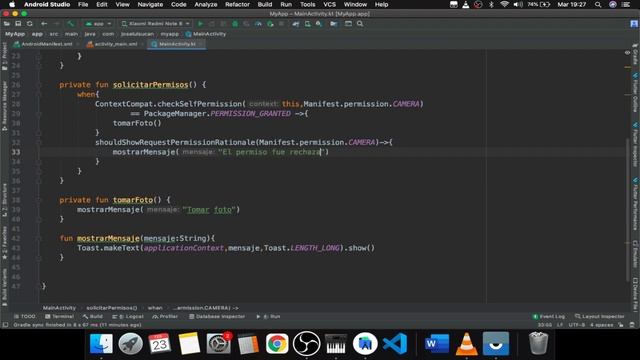Screen dimensions: 640x360
Task: Open the TODO tool window
Action: [x=25, y=316]
